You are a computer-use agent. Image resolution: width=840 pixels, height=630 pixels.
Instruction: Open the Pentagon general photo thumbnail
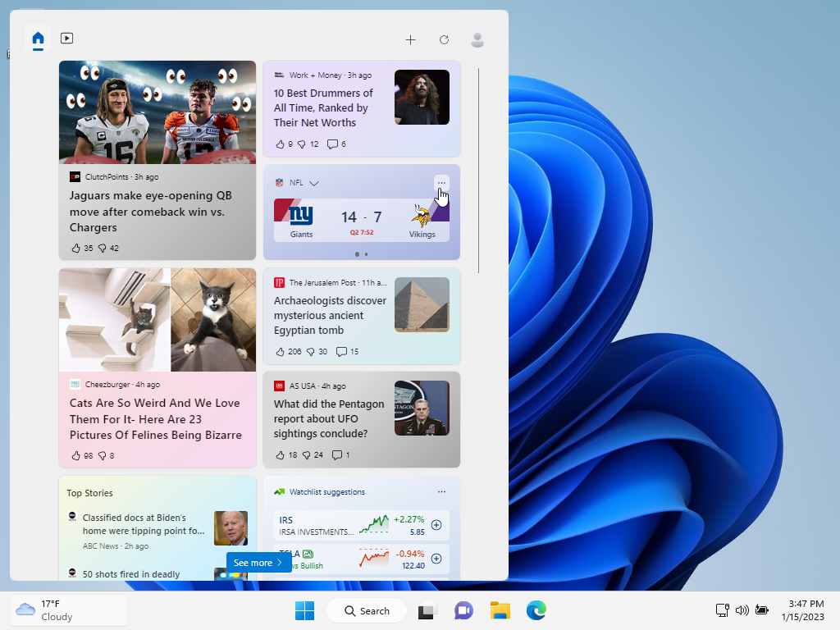(422, 408)
